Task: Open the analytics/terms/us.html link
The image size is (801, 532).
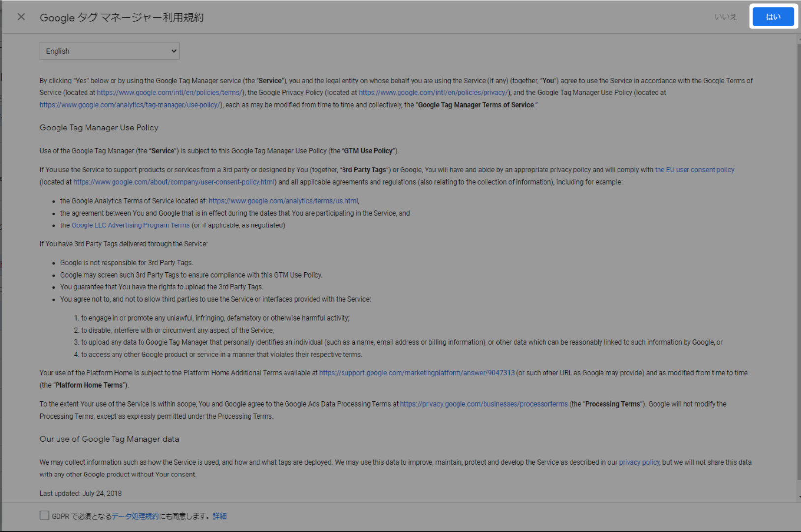Action: point(284,201)
